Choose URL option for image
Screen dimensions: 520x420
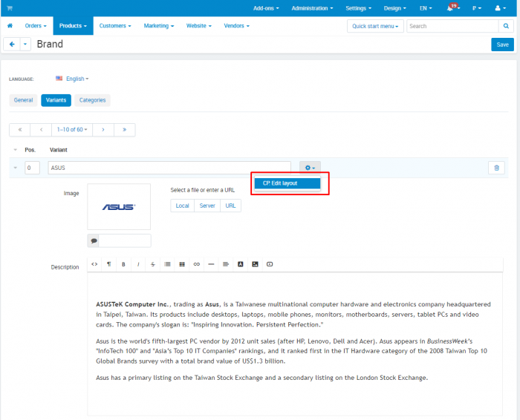(230, 206)
